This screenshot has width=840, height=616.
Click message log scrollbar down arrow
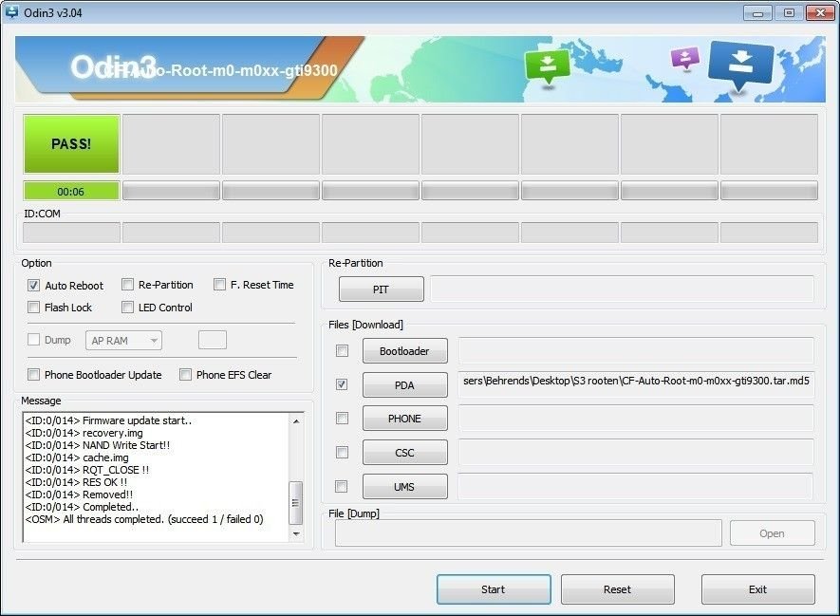click(296, 534)
